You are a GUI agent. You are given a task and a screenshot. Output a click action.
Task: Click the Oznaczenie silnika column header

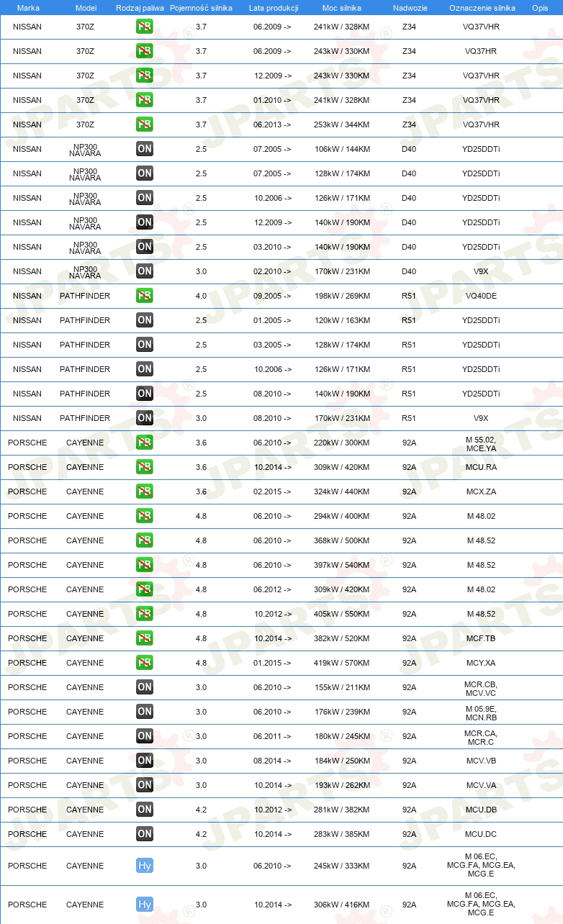(x=482, y=8)
